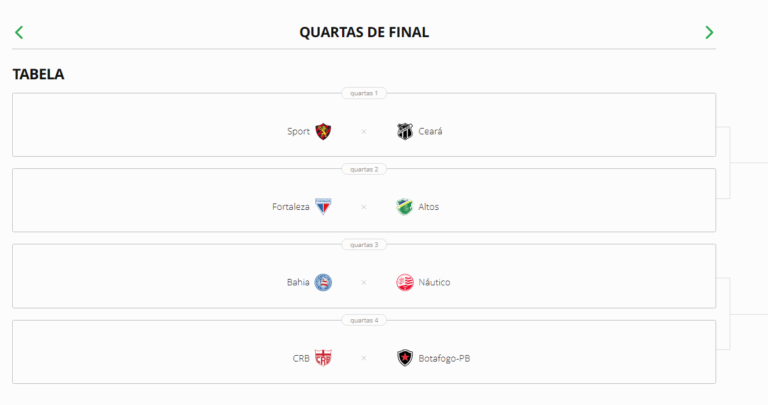This screenshot has width=768, height=405.
Task: Go to next round with right arrow
Action: click(x=709, y=32)
